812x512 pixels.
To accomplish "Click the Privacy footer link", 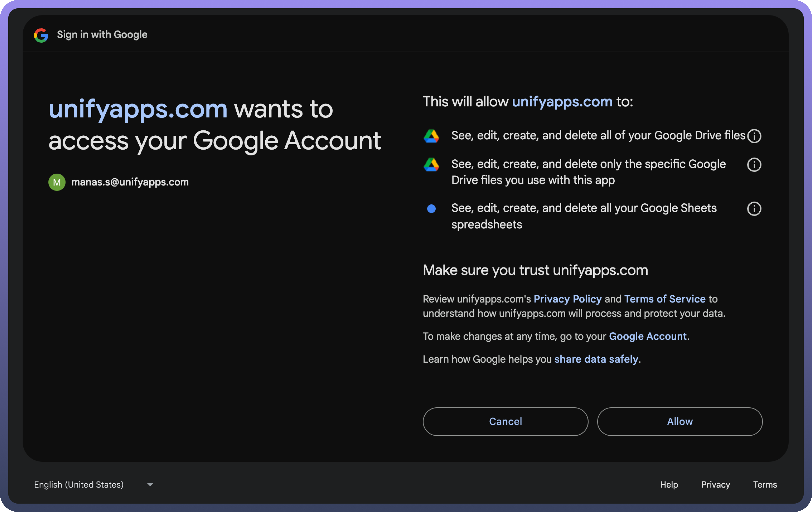I will pos(715,484).
